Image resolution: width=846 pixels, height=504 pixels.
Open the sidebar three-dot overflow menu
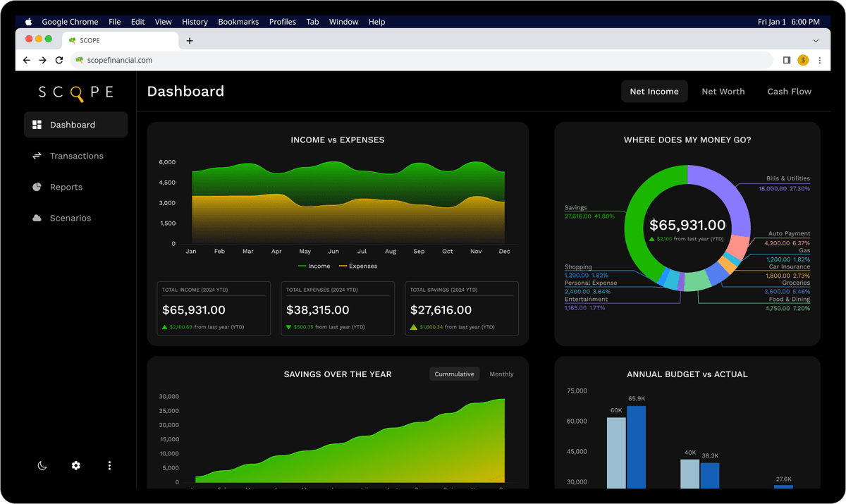109,466
